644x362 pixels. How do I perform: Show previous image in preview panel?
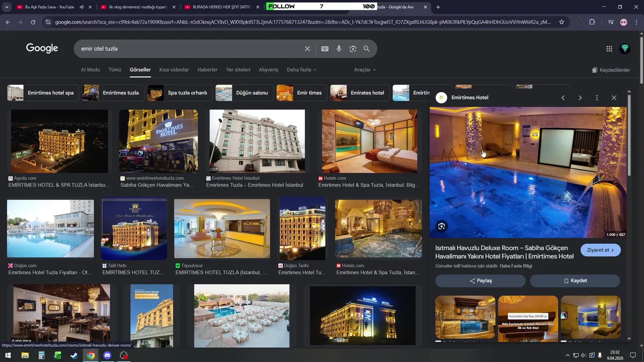pyautogui.click(x=563, y=98)
